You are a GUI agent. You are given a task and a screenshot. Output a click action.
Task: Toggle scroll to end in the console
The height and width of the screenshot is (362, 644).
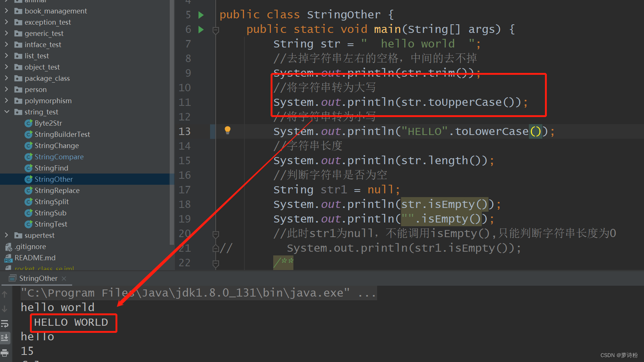pyautogui.click(x=5, y=338)
